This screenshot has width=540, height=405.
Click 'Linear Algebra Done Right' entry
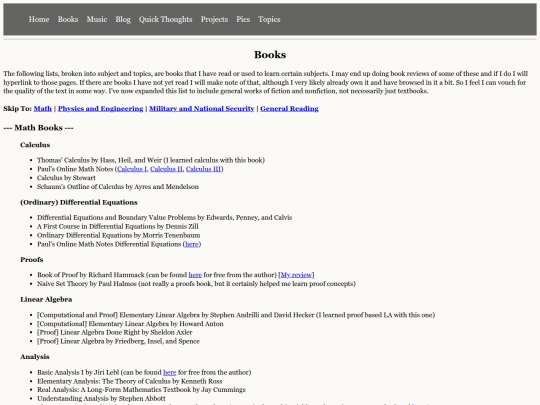115,332
